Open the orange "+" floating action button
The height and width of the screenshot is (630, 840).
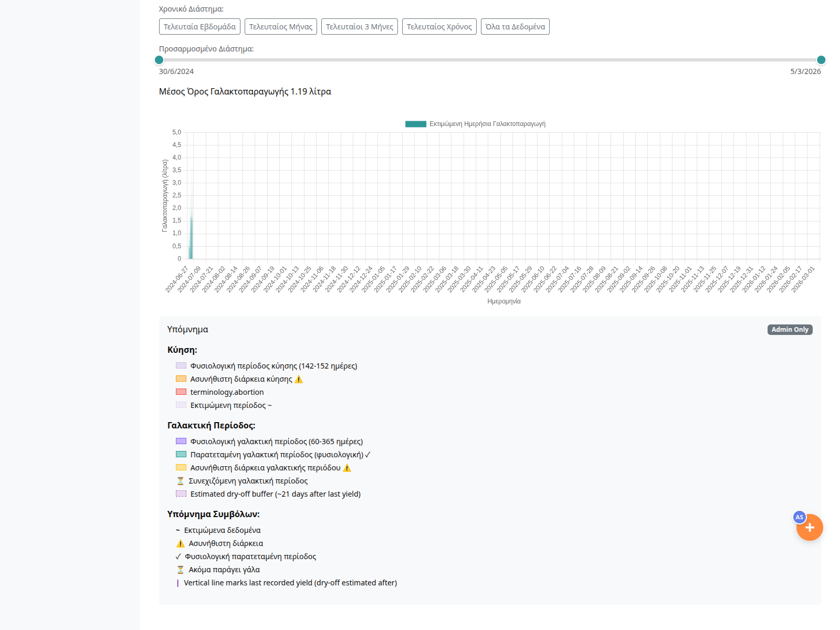(x=809, y=528)
